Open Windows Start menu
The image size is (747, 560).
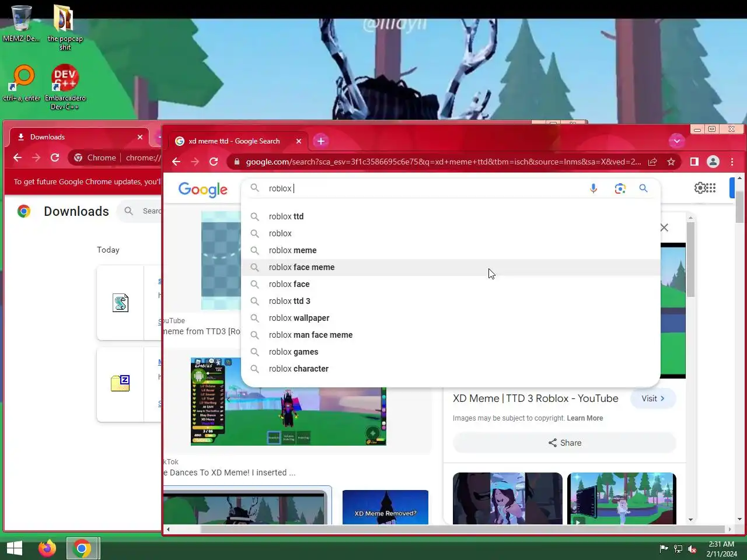[15, 548]
